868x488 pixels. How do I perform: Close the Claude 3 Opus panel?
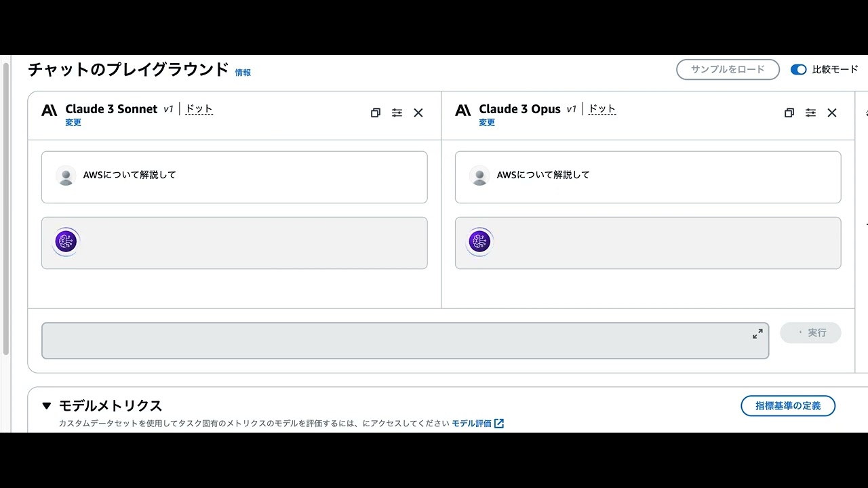pos(832,113)
